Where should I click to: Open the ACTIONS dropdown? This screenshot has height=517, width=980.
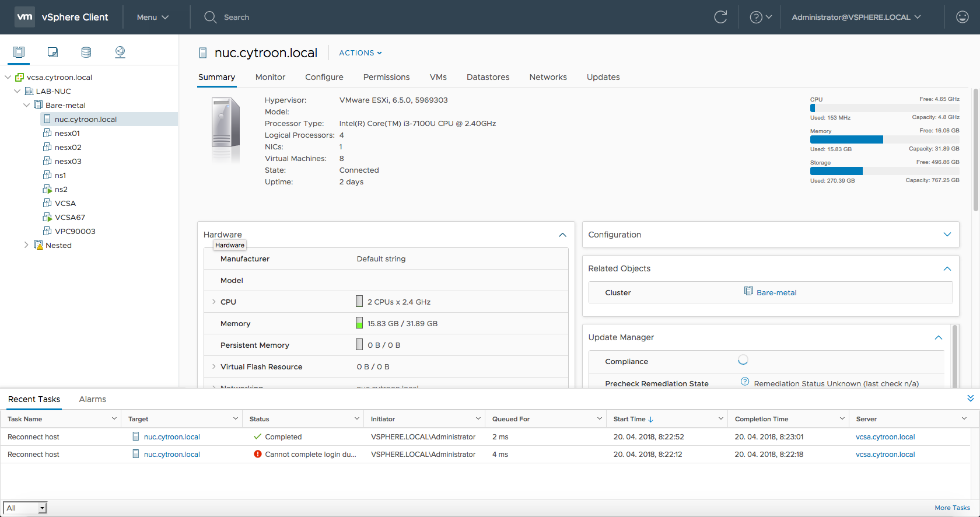pyautogui.click(x=360, y=53)
